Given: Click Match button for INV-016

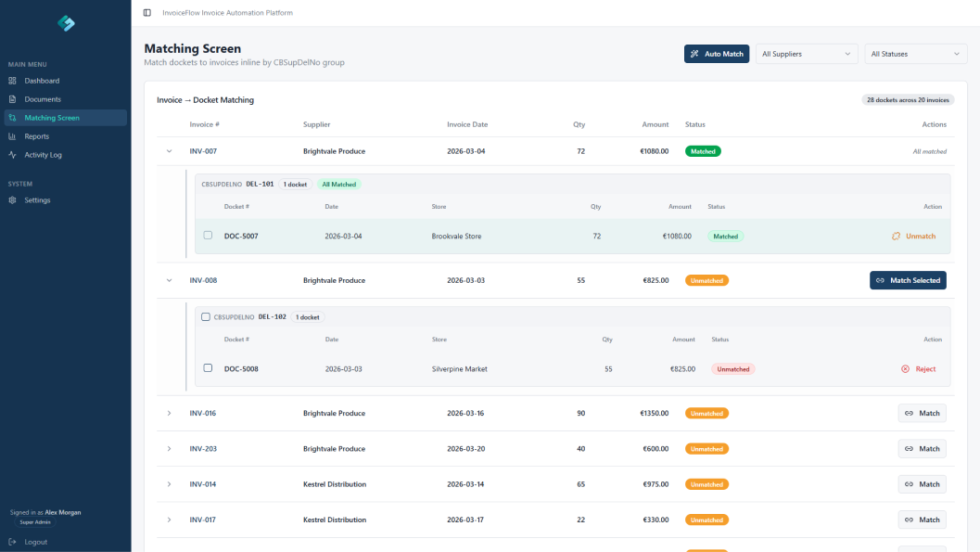Looking at the screenshot, I should tap(922, 413).
